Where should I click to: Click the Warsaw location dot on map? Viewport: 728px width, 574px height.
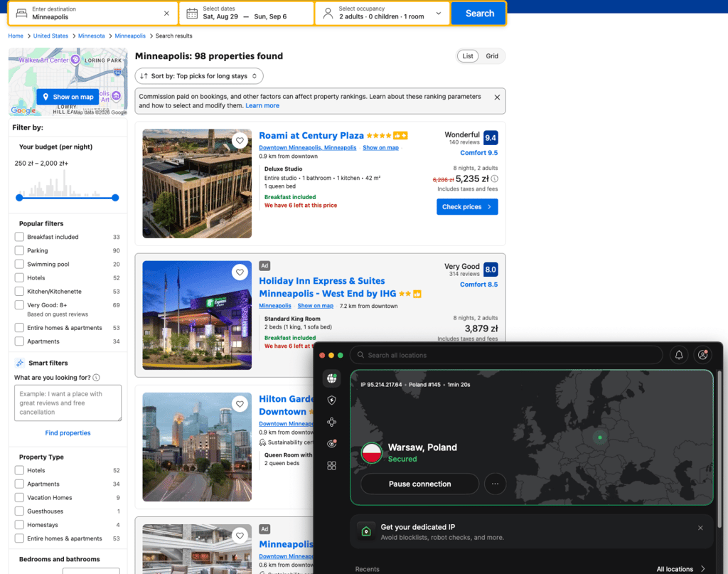600,437
